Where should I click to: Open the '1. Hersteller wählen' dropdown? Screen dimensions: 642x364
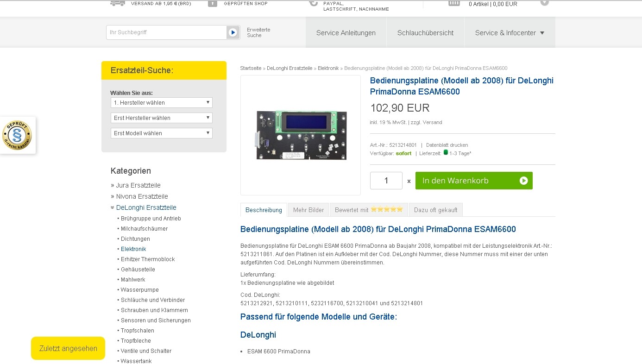click(x=161, y=103)
